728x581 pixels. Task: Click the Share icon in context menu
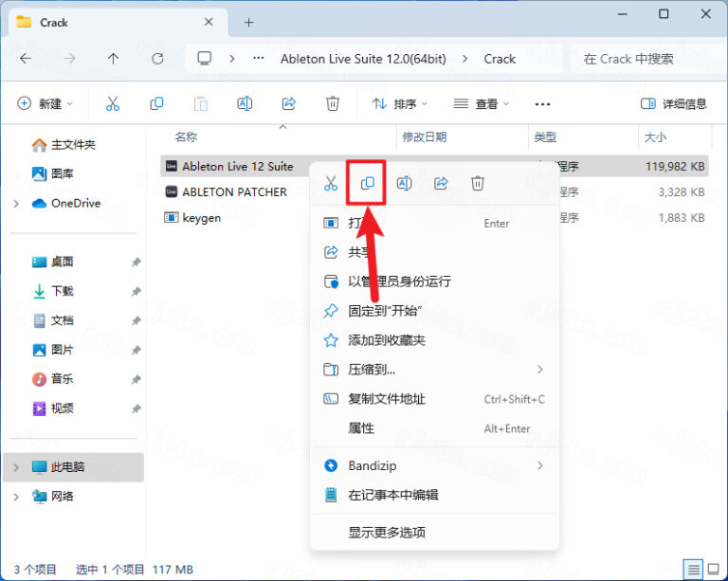(x=441, y=184)
